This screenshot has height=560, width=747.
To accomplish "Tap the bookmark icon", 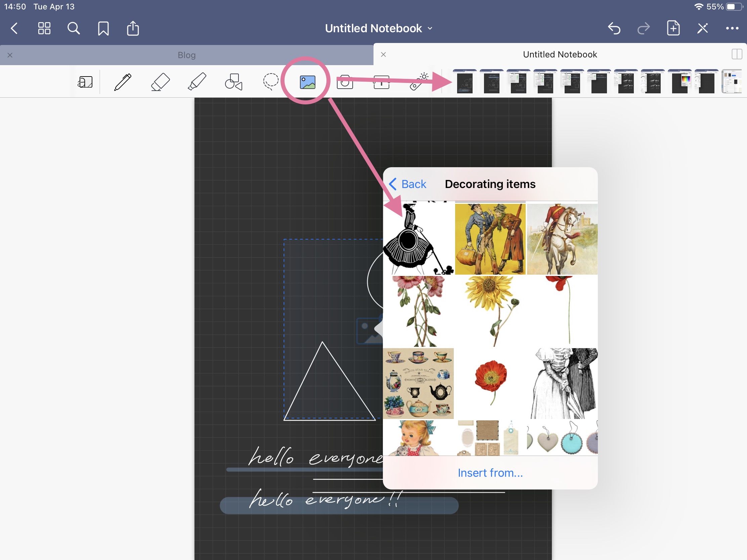I will (x=103, y=28).
